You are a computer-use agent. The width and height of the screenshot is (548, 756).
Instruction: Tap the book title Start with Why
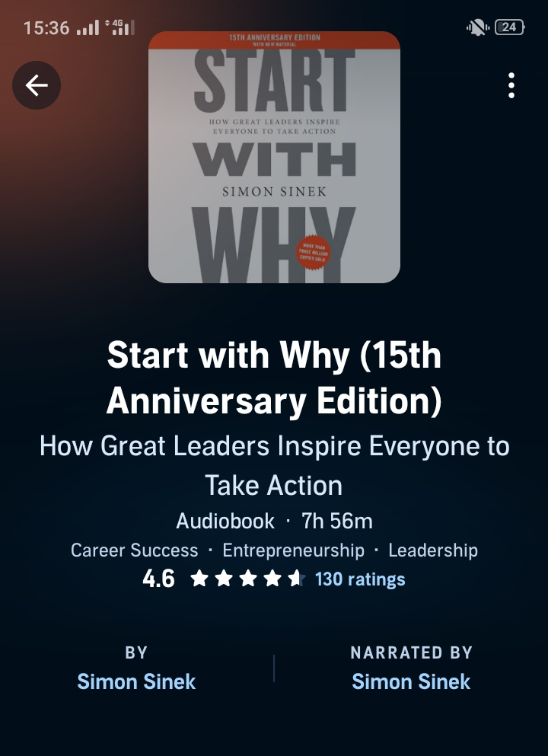tap(274, 377)
